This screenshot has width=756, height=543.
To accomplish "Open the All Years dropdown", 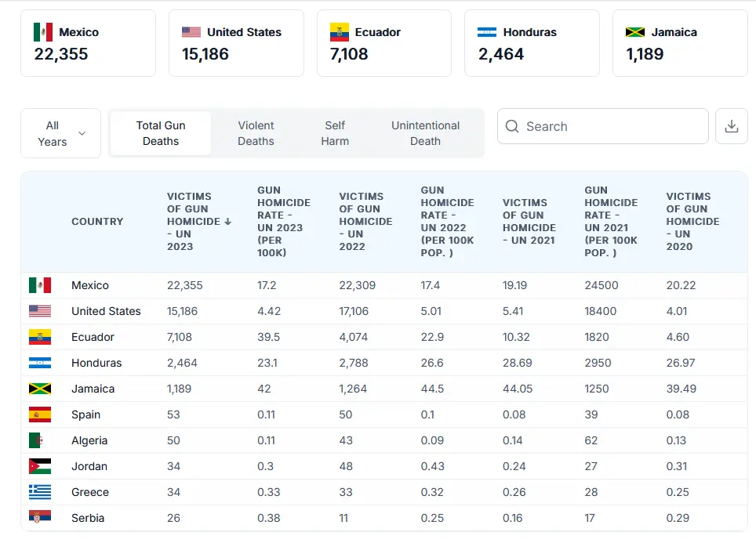I will (60, 133).
